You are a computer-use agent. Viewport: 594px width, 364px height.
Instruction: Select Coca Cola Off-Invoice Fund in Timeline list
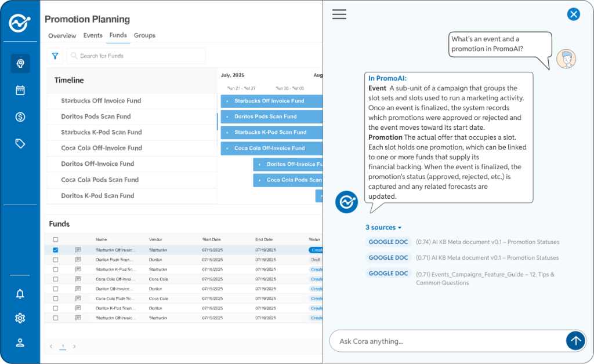coord(102,148)
